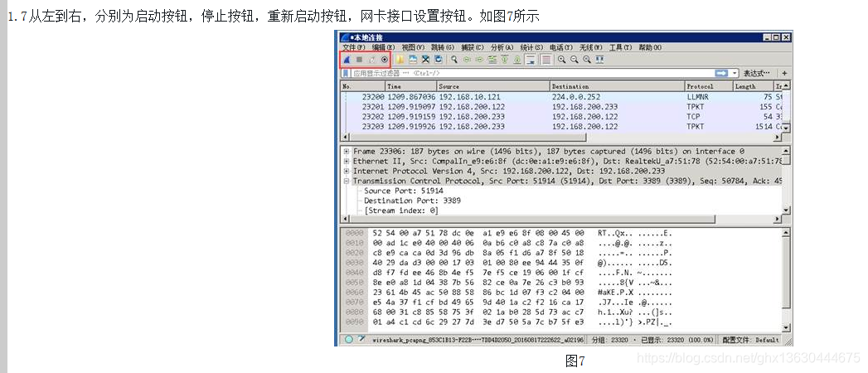Expand the Frame 23306 tree node
Screen dimensions: 868x373
[x=347, y=151]
